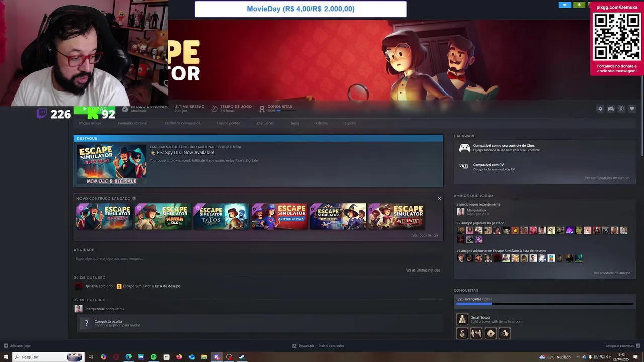Open the Oficina tab
Image resolution: width=644 pixels, height=362 pixels.
pos(322,123)
